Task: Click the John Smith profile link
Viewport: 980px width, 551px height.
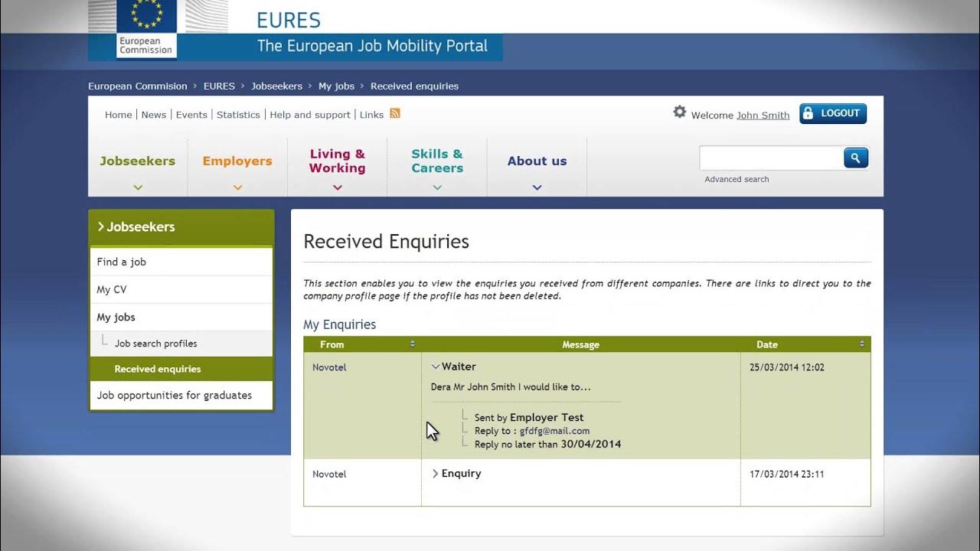Action: [763, 116]
